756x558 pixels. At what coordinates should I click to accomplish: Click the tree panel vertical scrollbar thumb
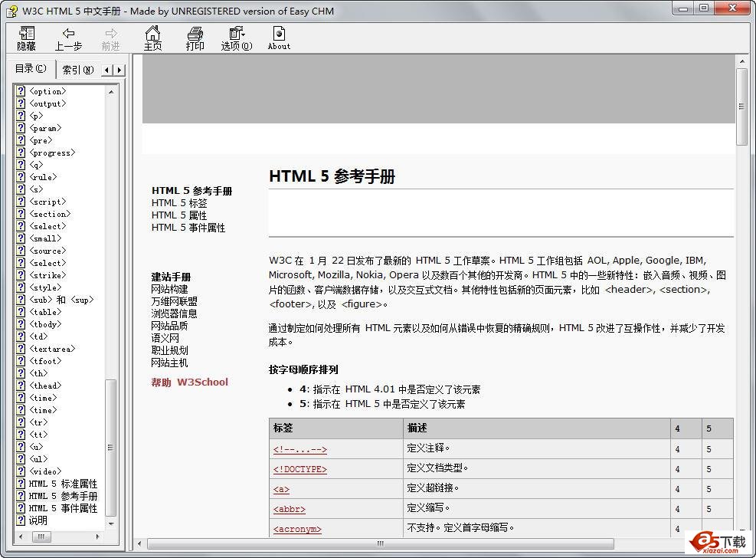click(111, 448)
